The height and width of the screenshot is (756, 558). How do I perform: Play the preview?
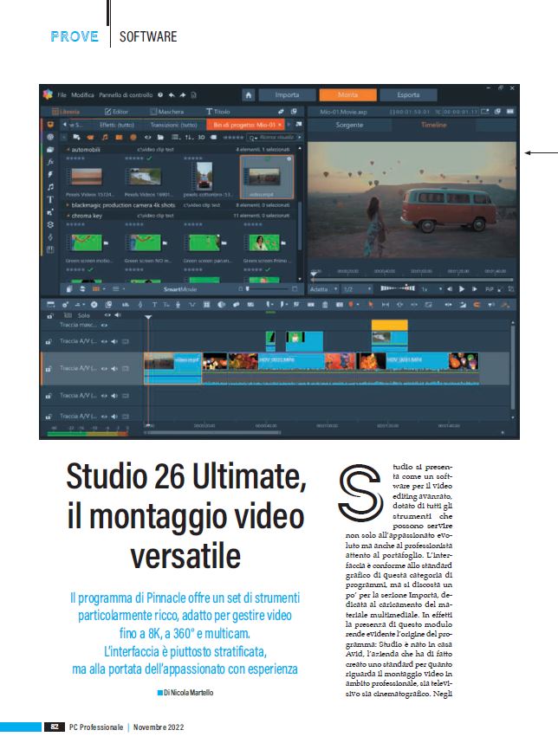(462, 289)
